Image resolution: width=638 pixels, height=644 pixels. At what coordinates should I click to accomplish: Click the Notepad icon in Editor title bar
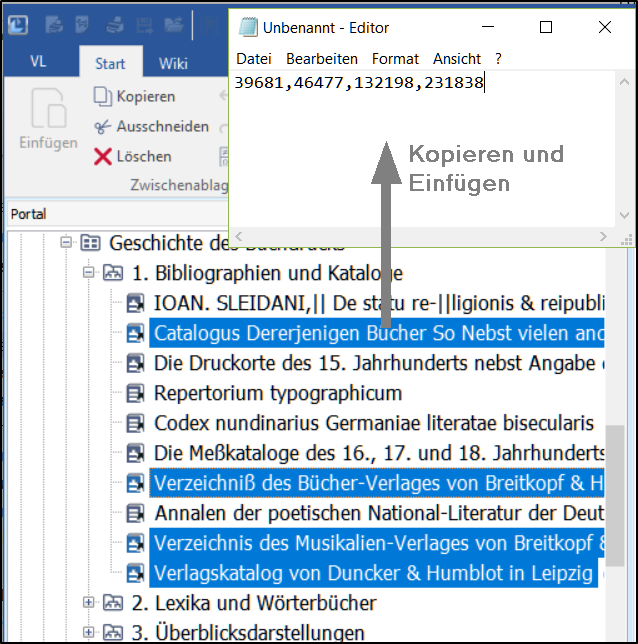coord(246,28)
